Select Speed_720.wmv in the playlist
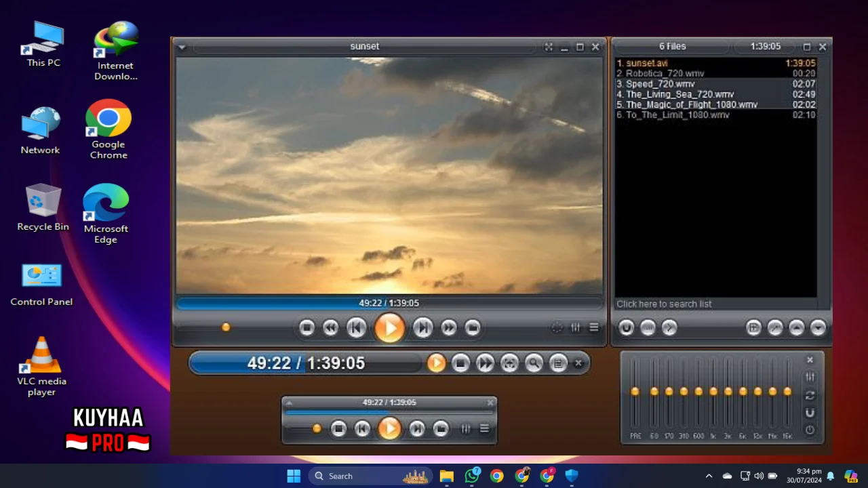The height and width of the screenshot is (488, 868). (x=715, y=84)
